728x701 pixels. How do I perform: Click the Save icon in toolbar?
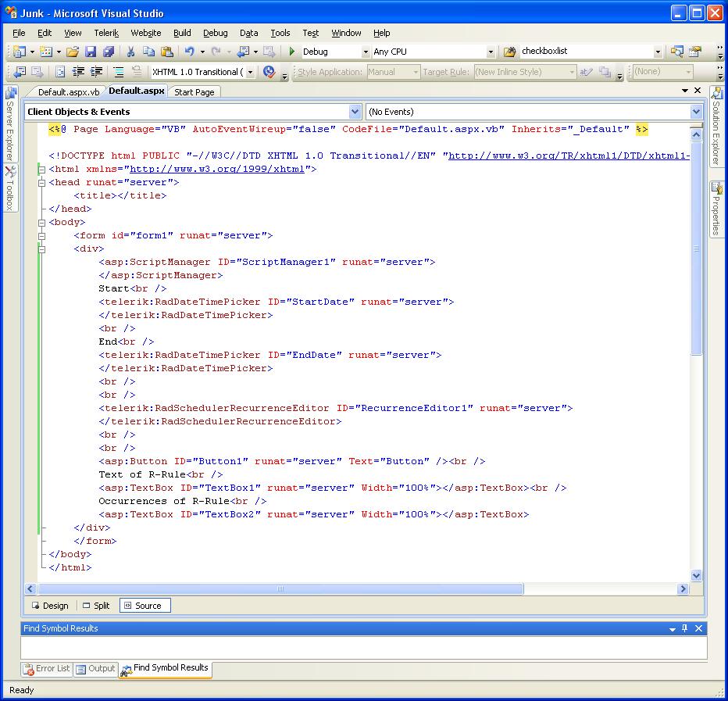(x=91, y=52)
